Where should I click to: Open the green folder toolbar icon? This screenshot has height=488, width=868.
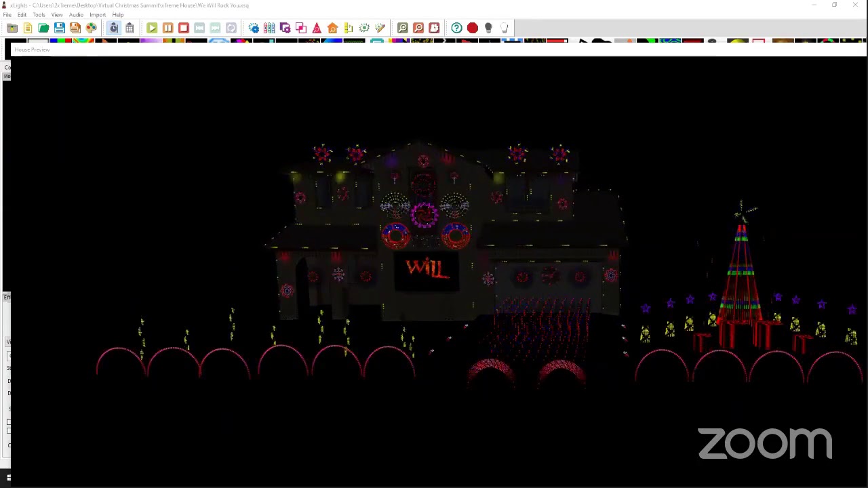click(43, 28)
